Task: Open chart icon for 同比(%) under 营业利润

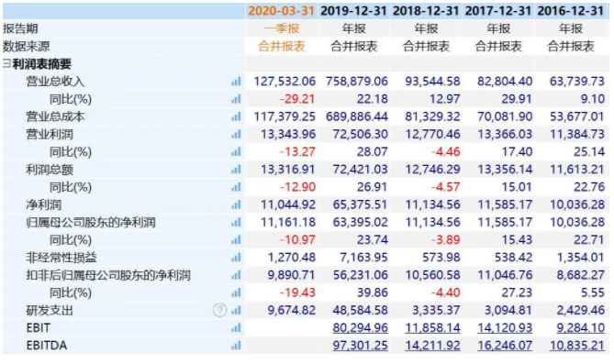Action: pyautogui.click(x=236, y=152)
